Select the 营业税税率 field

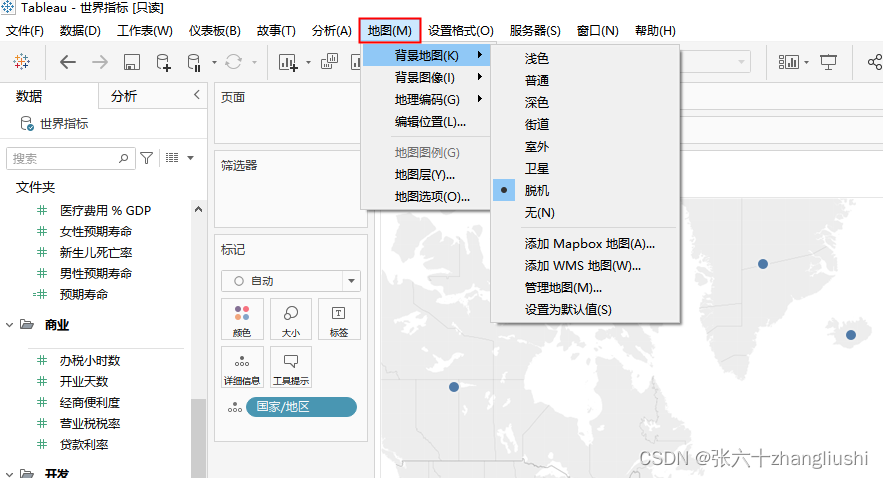[x=90, y=423]
